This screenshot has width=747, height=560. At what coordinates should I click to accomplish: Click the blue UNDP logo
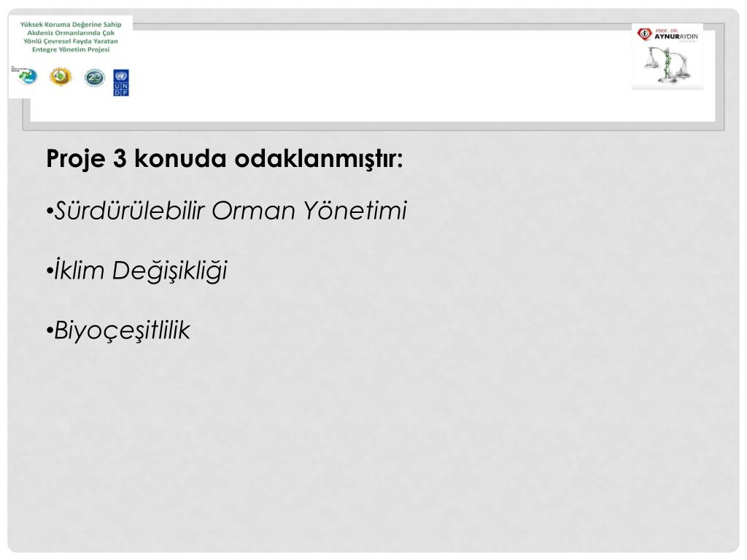point(120,83)
